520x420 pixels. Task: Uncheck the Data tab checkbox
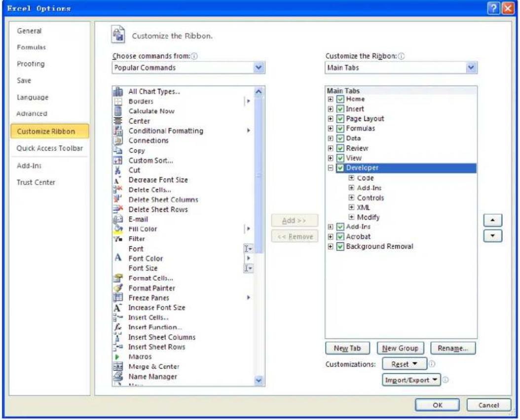340,138
